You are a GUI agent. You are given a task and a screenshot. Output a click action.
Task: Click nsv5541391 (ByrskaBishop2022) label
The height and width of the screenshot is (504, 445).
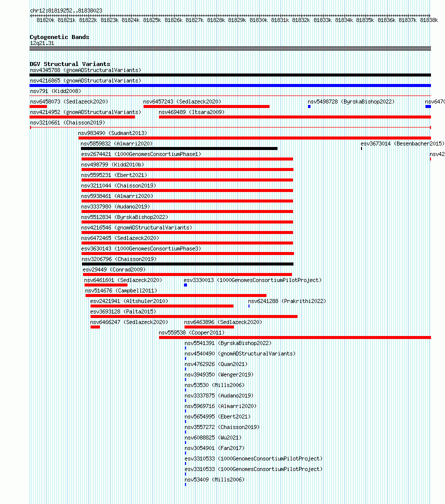point(228,343)
